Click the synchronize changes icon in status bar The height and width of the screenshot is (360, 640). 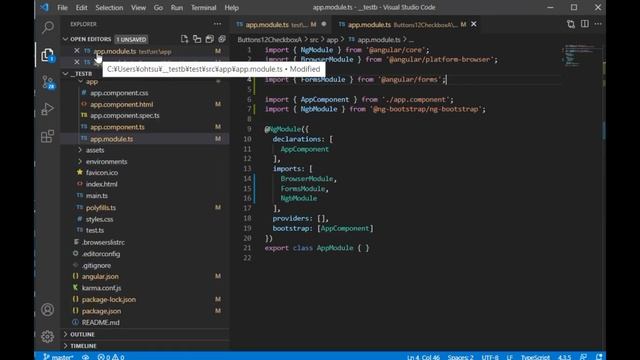pos(85,357)
